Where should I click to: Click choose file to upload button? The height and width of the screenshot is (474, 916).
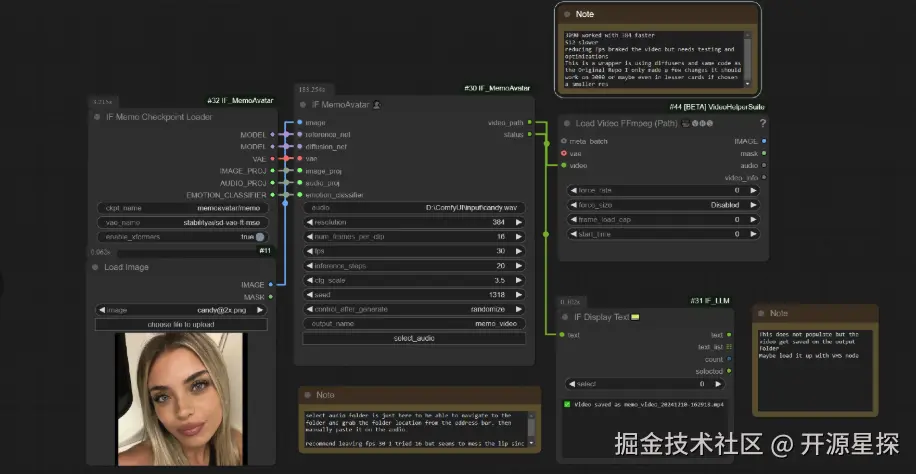pyautogui.click(x=181, y=324)
